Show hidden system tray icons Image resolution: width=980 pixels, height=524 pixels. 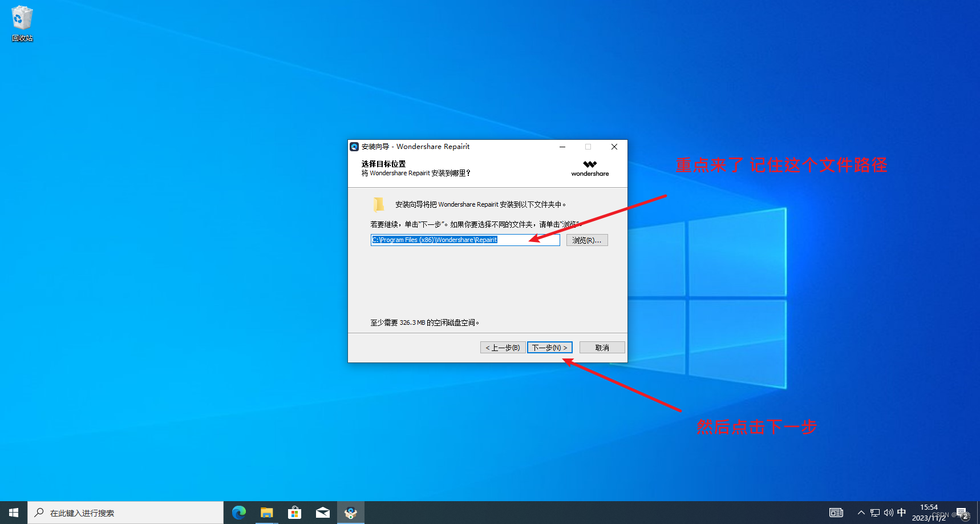(861, 513)
